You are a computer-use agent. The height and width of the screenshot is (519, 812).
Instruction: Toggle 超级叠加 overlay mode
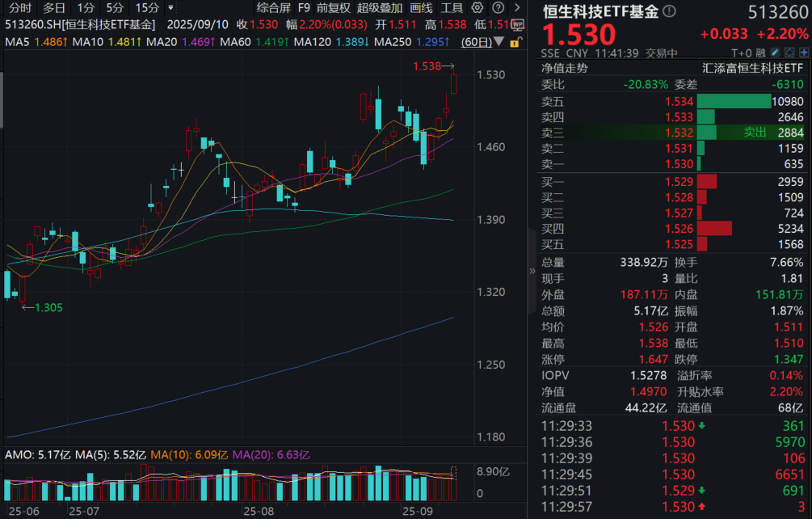[380, 7]
